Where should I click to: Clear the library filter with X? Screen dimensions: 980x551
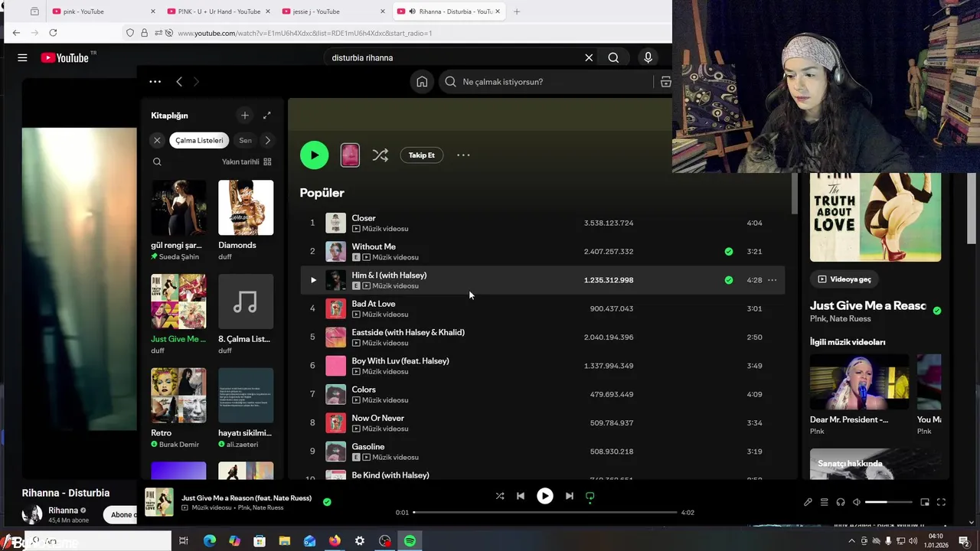157,140
